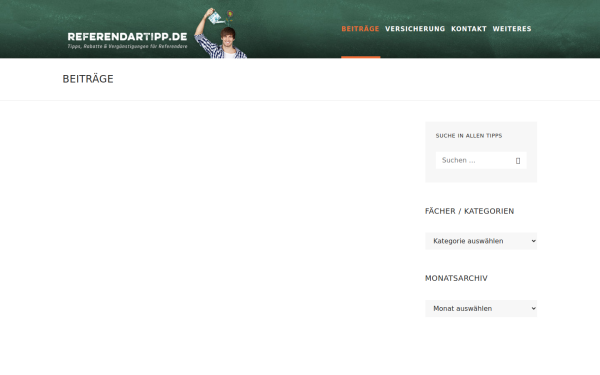Expand the Kategorie auswählen dropdown
This screenshot has width=600, height=375.
coord(481,241)
